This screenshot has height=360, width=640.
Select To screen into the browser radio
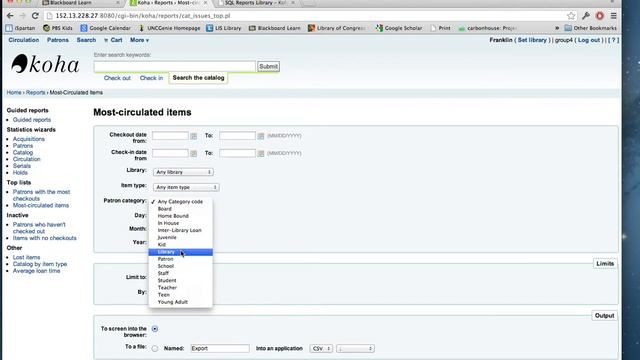pos(155,329)
